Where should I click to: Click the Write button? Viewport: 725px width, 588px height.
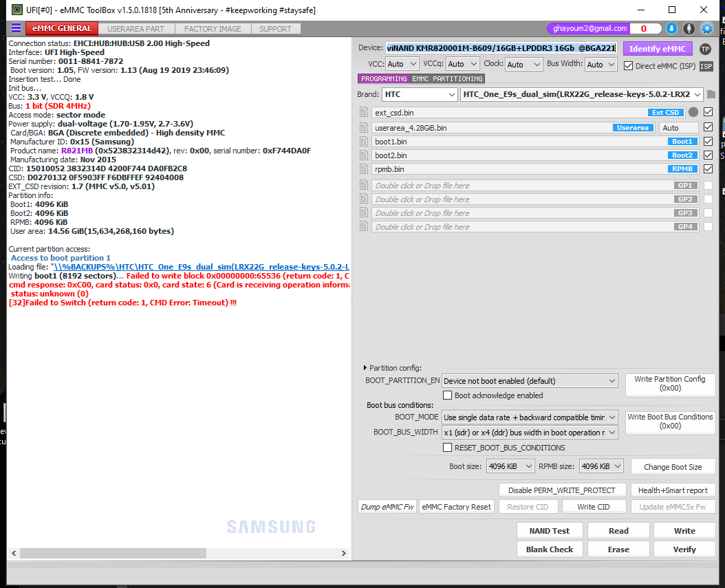point(684,531)
